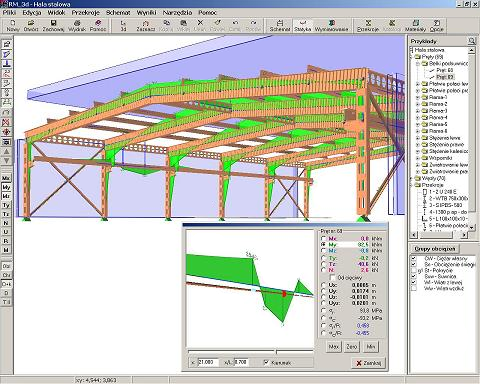Open Przekroje from the toolbar icon
This screenshot has width=480, height=384.
368,25
